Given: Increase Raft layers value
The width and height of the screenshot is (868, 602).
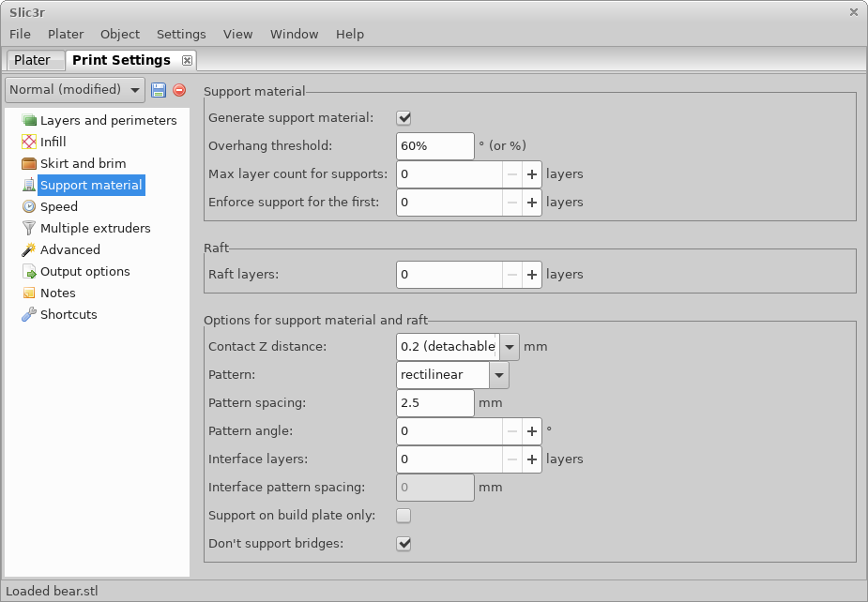Looking at the screenshot, I should coord(532,275).
